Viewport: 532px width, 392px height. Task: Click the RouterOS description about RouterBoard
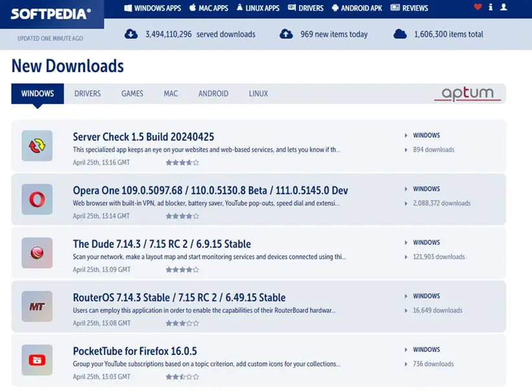tap(204, 310)
